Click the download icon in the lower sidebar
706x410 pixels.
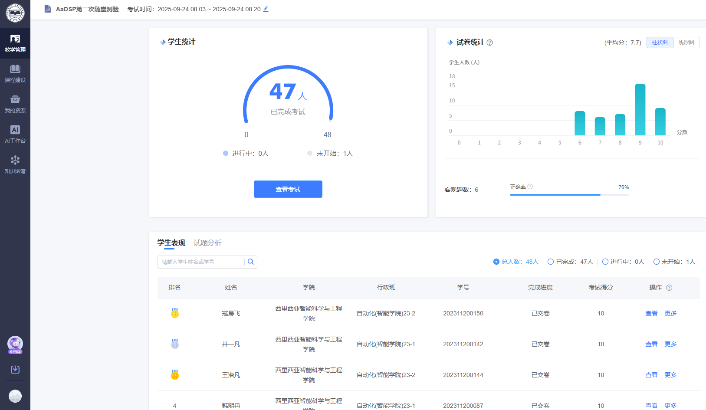(15, 370)
